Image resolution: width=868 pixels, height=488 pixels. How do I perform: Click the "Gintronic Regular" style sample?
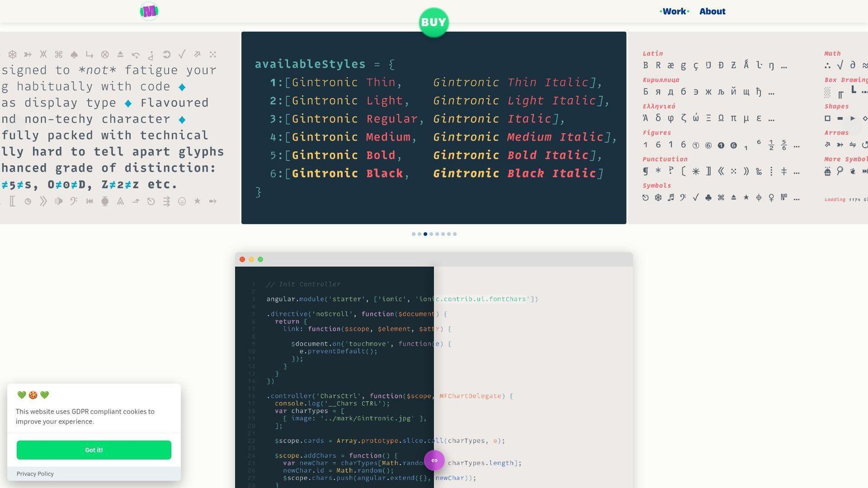tap(355, 119)
